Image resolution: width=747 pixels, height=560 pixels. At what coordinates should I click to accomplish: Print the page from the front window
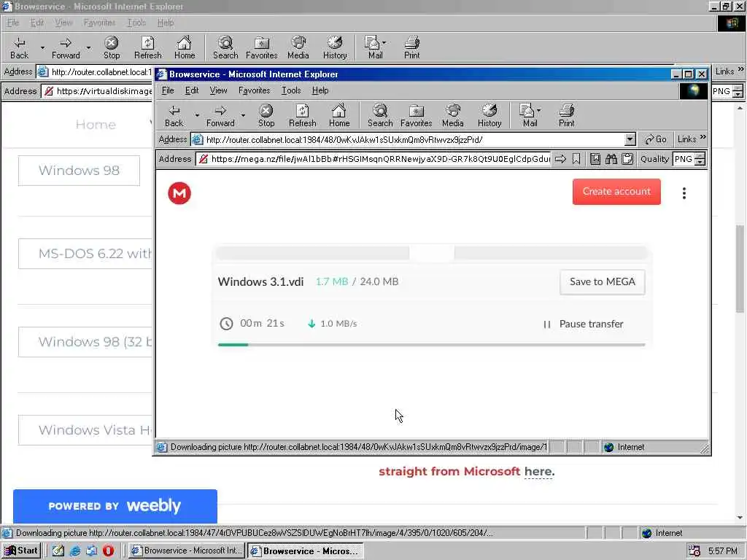tap(566, 116)
